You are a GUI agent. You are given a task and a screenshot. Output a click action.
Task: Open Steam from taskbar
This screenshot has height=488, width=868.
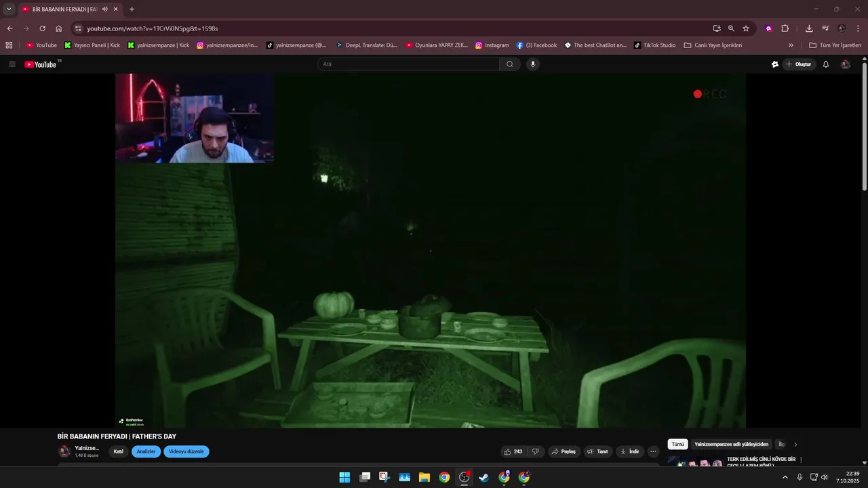pos(484,477)
